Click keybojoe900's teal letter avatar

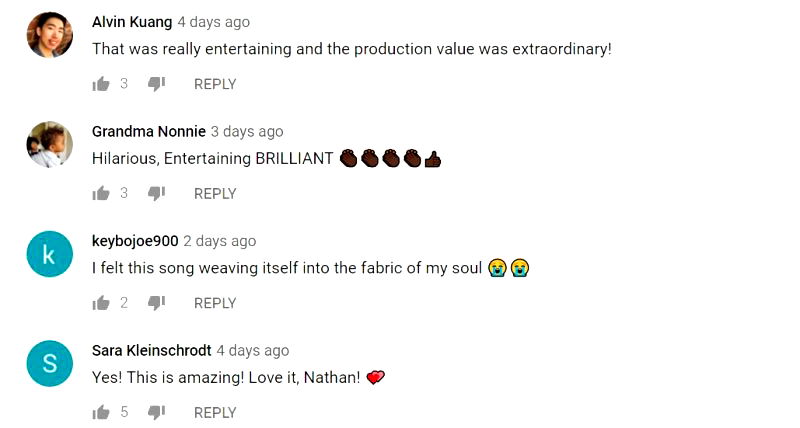(50, 255)
